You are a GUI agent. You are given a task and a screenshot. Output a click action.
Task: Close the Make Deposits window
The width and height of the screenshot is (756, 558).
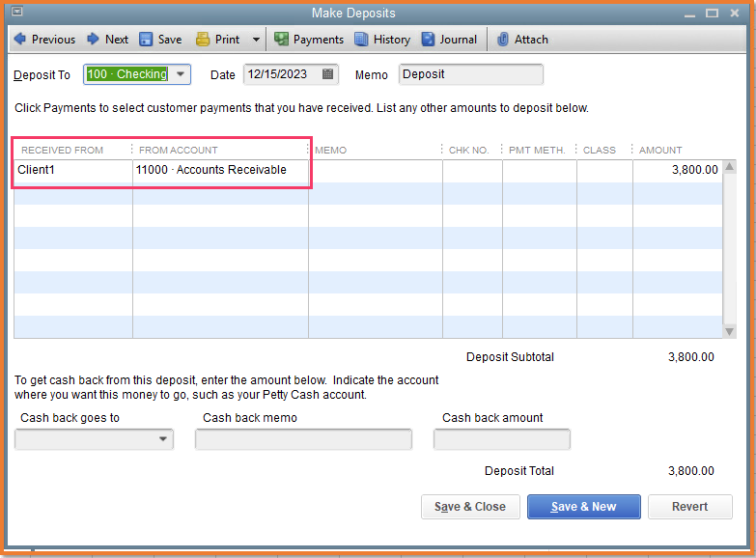tap(735, 13)
